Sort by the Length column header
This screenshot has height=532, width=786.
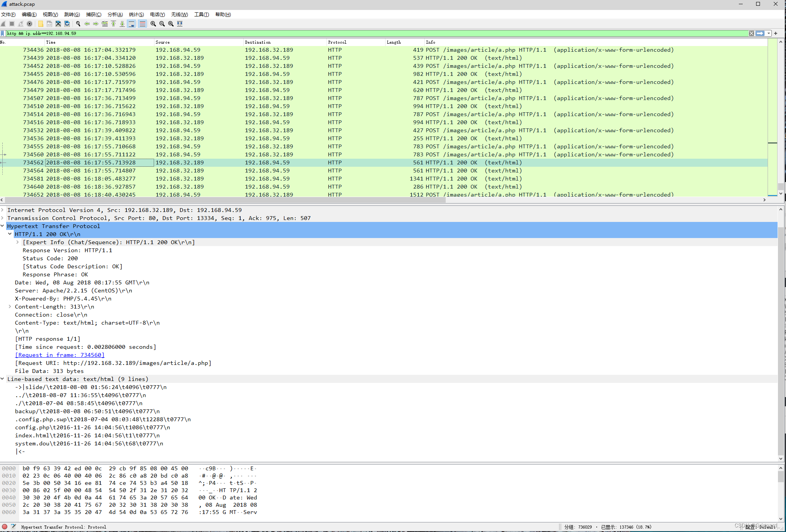[404, 42]
